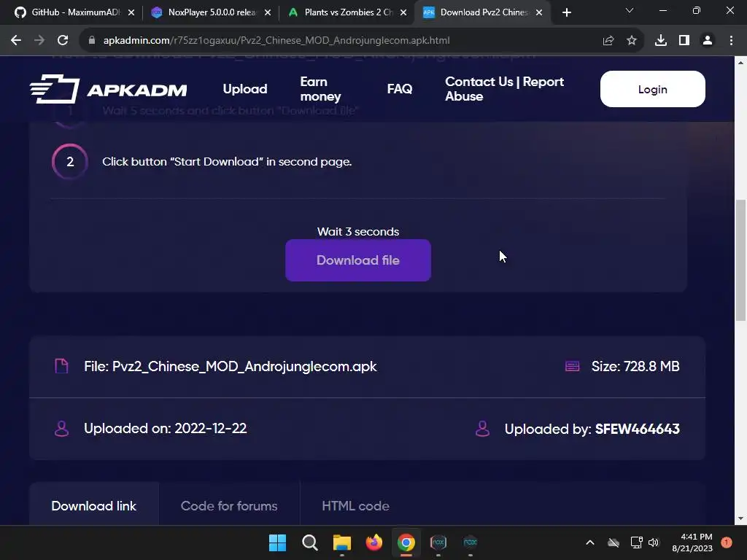747x560 pixels.
Task: Open the Windows Start menu
Action: (x=277, y=542)
